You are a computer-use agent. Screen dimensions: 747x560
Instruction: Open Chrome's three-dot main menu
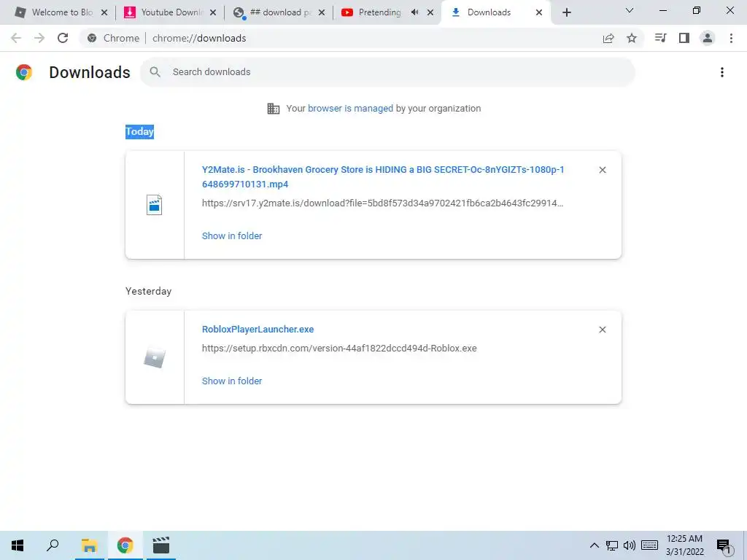click(731, 38)
